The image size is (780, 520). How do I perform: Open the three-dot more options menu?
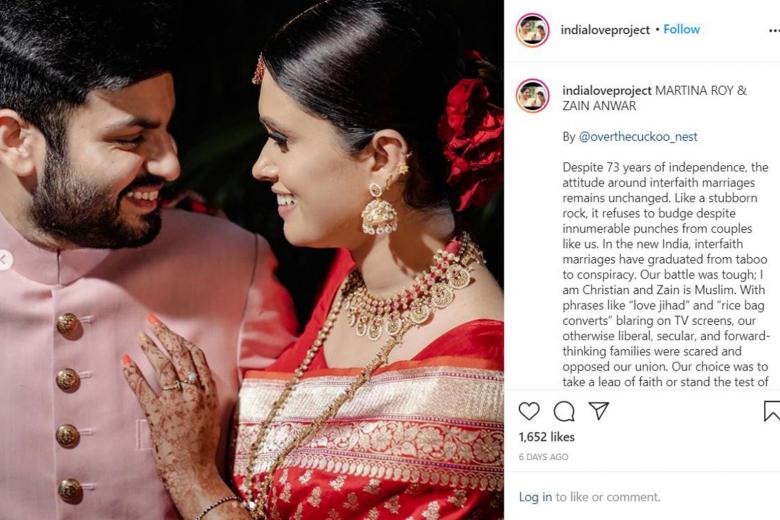[774, 30]
